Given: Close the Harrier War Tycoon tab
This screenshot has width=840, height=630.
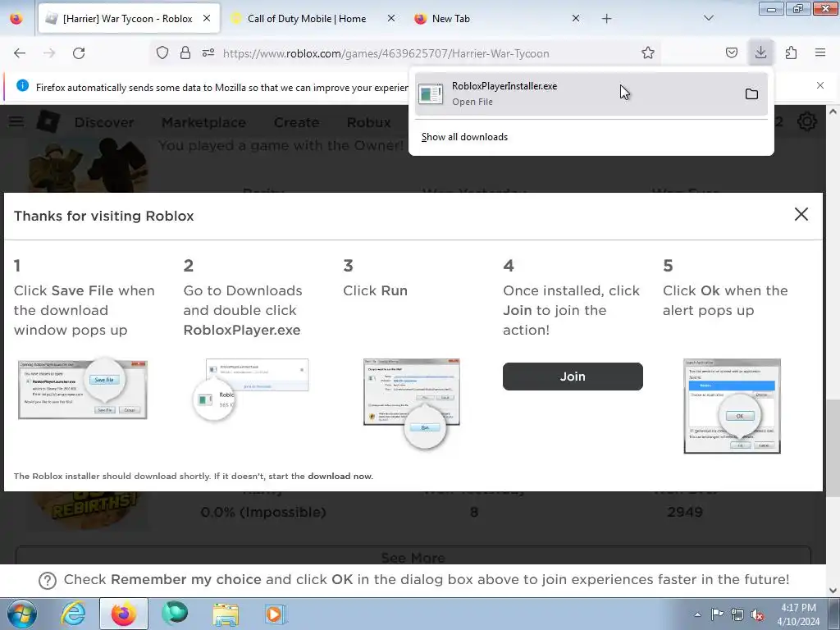Looking at the screenshot, I should (207, 18).
